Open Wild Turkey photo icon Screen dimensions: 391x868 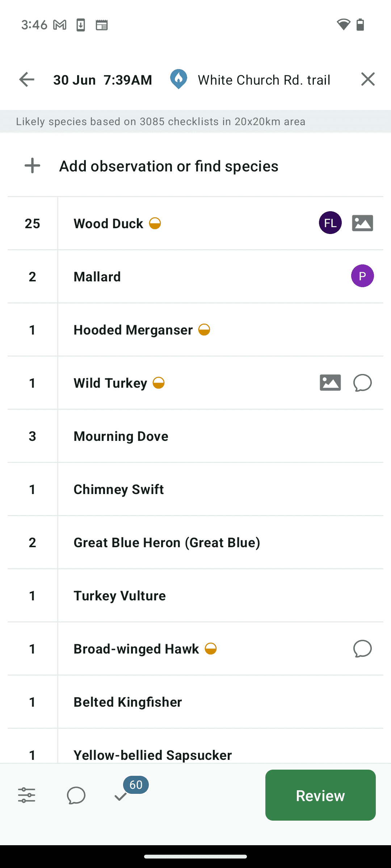pos(330,383)
